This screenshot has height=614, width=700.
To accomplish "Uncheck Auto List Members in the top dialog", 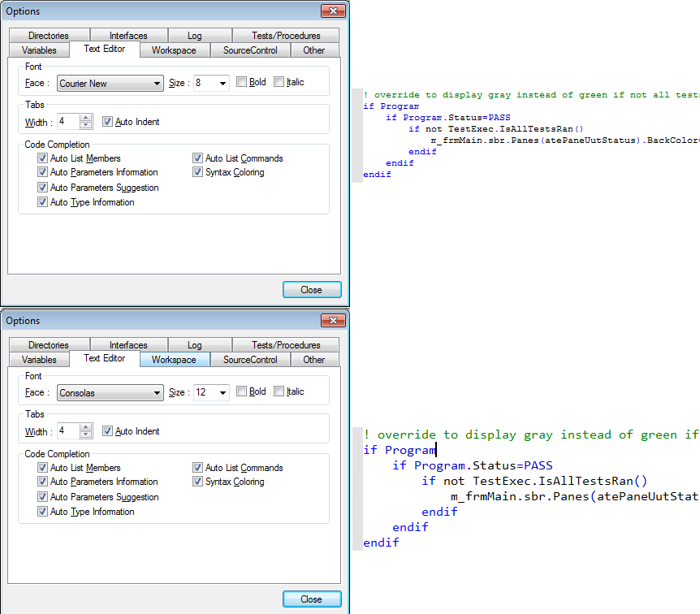I will 42,158.
